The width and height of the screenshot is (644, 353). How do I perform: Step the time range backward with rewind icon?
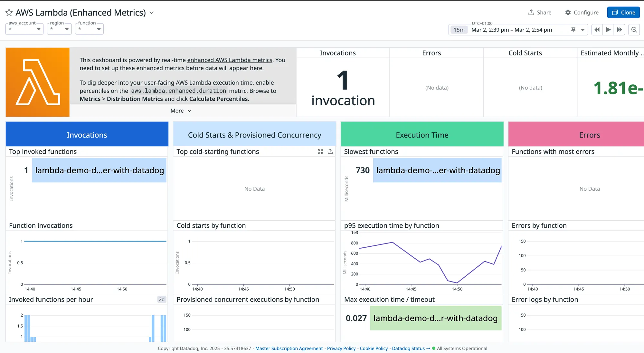point(597,30)
